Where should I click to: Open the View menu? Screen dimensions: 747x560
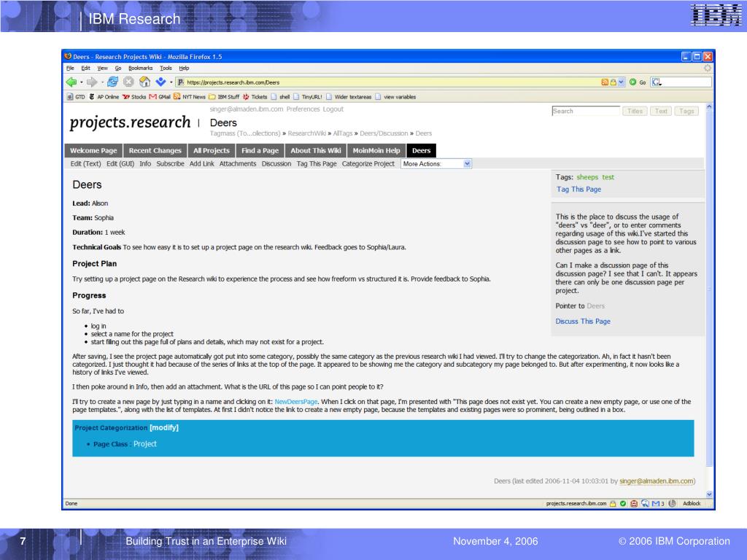click(102, 68)
